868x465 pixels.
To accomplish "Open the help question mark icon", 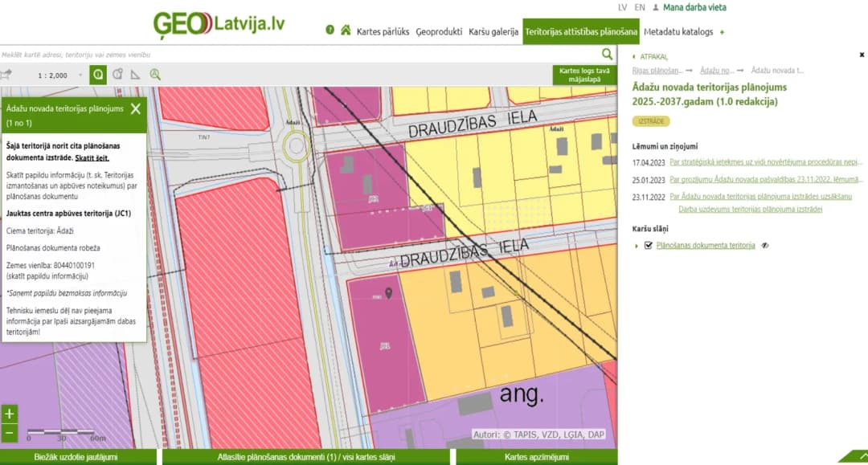I will pyautogui.click(x=330, y=30).
